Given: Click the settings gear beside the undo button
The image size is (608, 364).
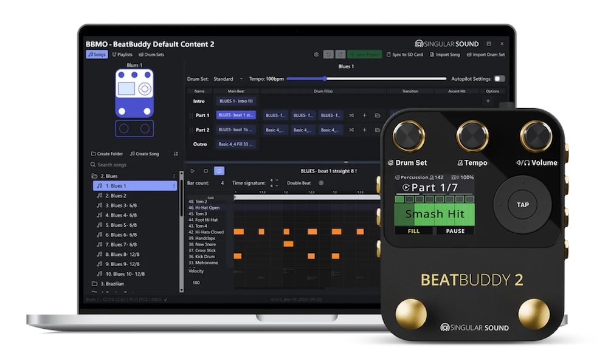Looking at the screenshot, I should [x=316, y=55].
